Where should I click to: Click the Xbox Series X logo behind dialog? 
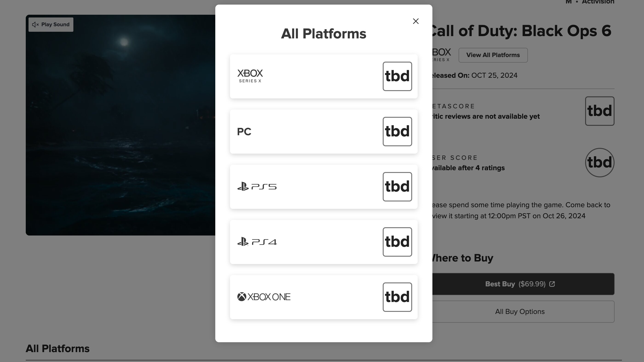click(442, 55)
